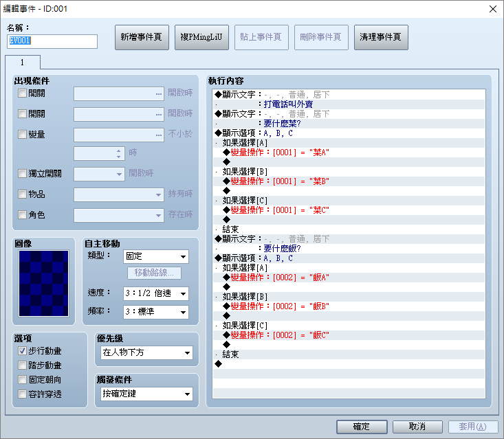Select the 變量操作 [0001] = "菜A" line
The width and height of the screenshot is (504, 439).
(349, 153)
